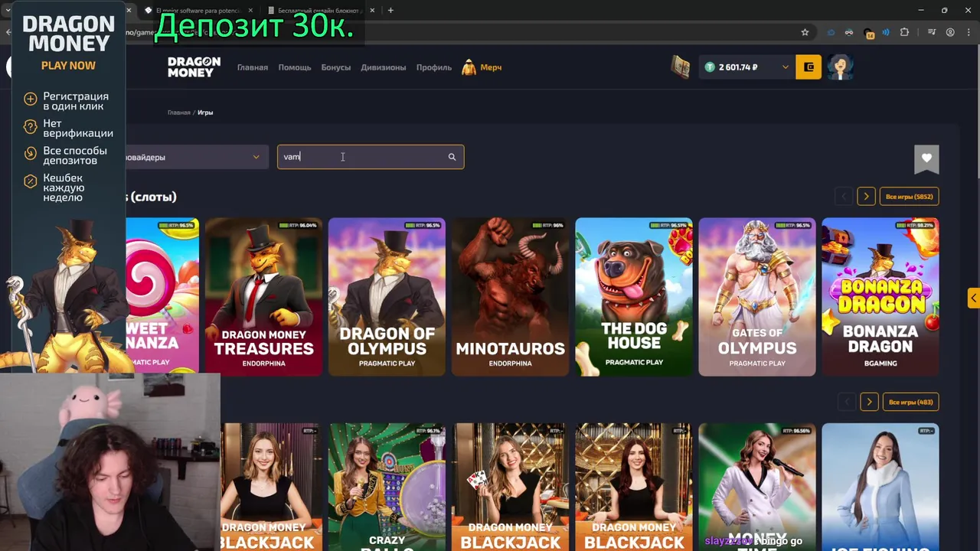Open Все игры (5852) button
Image resolution: width=980 pixels, height=551 pixels.
[910, 197]
